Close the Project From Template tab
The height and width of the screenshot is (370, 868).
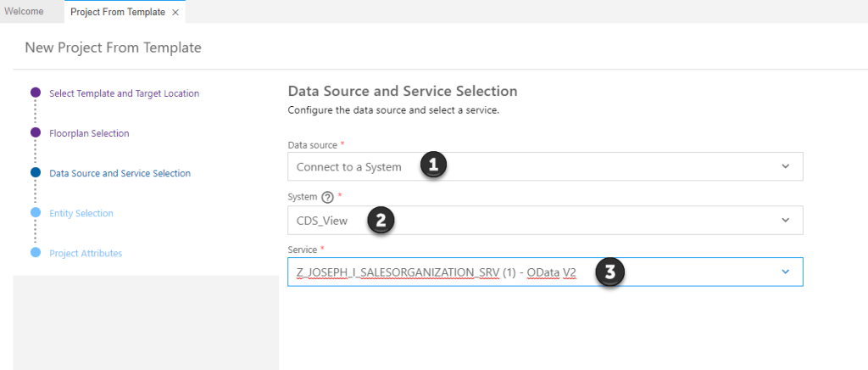click(175, 13)
